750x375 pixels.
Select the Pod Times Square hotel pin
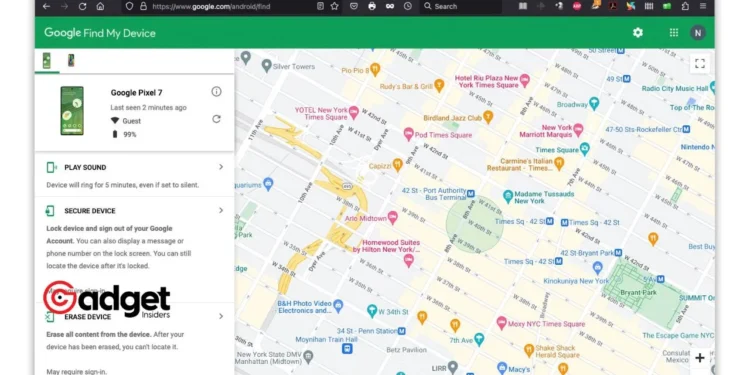coord(408,134)
